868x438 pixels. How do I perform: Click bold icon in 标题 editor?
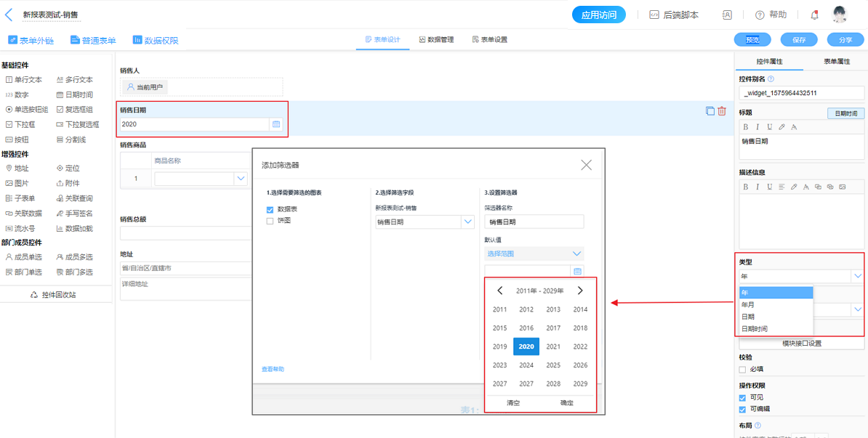(x=745, y=127)
